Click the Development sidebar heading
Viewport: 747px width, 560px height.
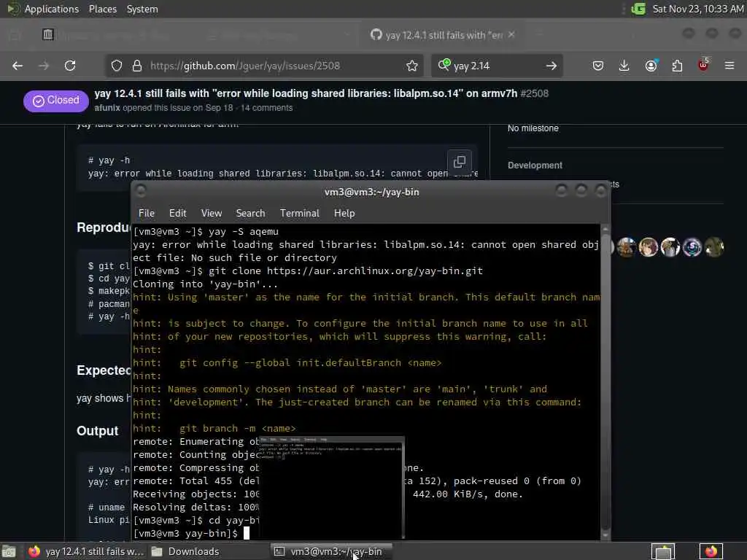(535, 166)
